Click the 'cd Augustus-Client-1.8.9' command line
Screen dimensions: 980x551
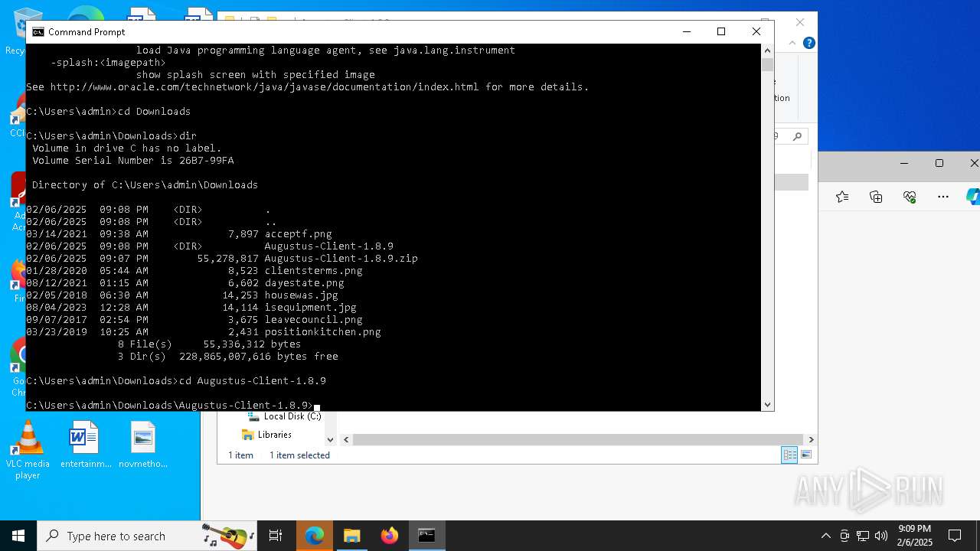pyautogui.click(x=176, y=380)
